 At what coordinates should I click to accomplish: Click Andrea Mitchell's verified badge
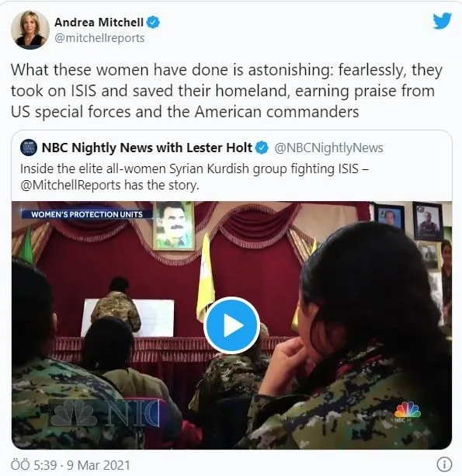point(153,23)
